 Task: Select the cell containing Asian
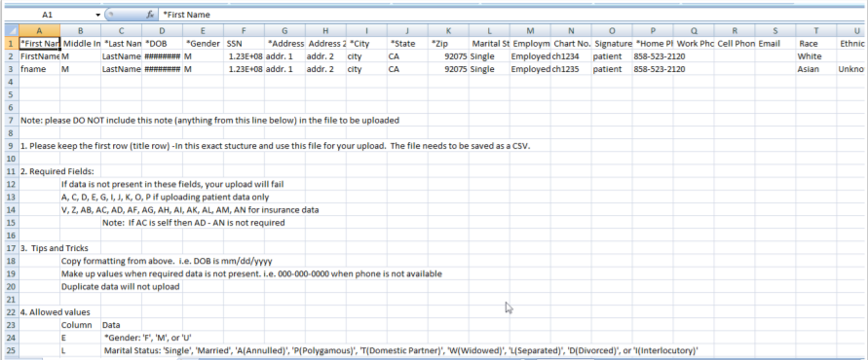coord(816,69)
